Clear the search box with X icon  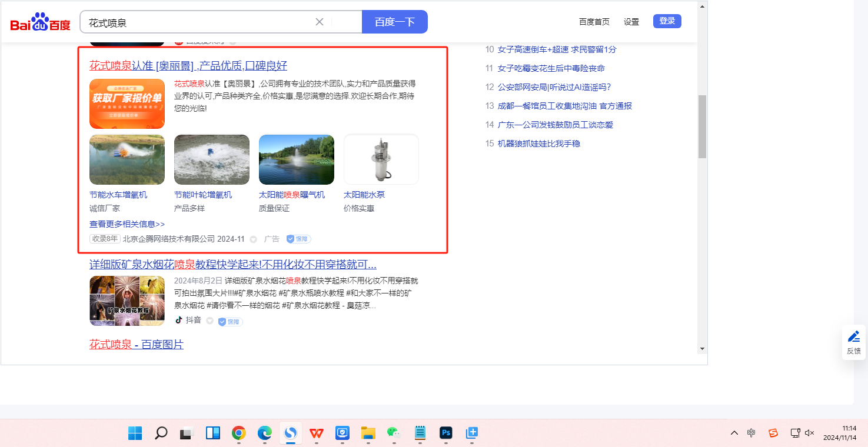320,22
